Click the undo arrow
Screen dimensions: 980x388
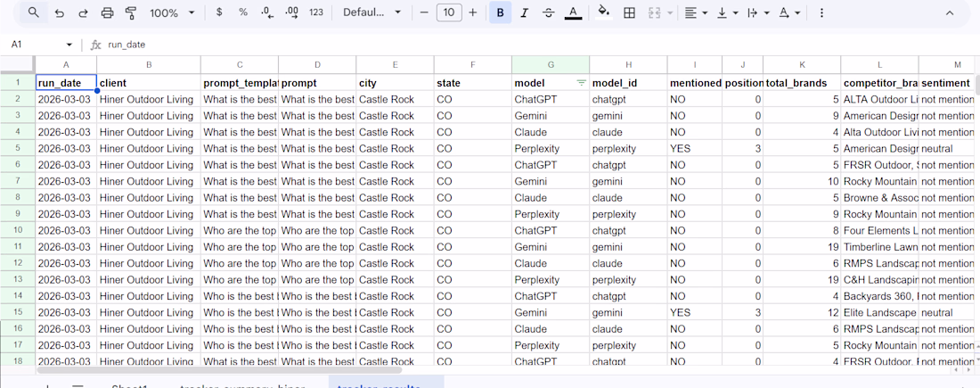[59, 13]
